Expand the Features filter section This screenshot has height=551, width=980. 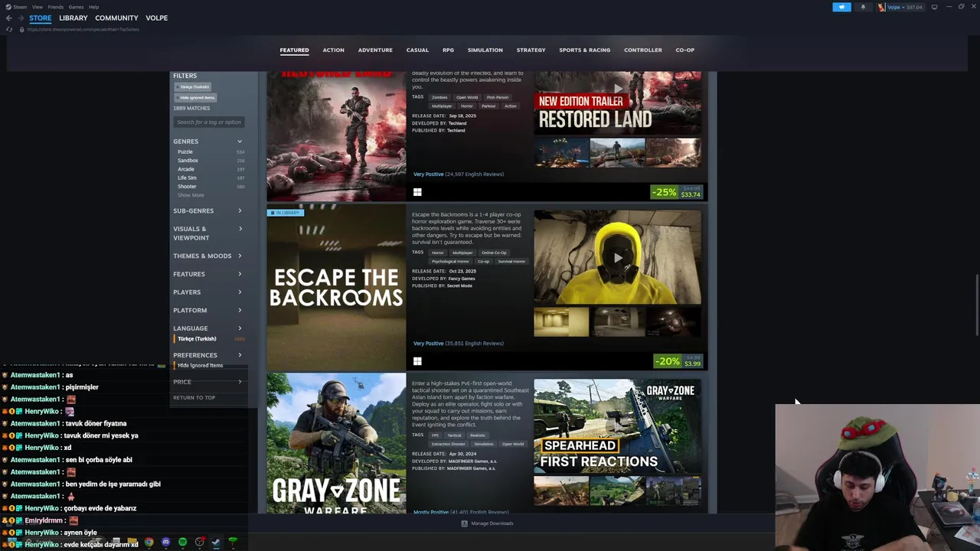pyautogui.click(x=207, y=274)
